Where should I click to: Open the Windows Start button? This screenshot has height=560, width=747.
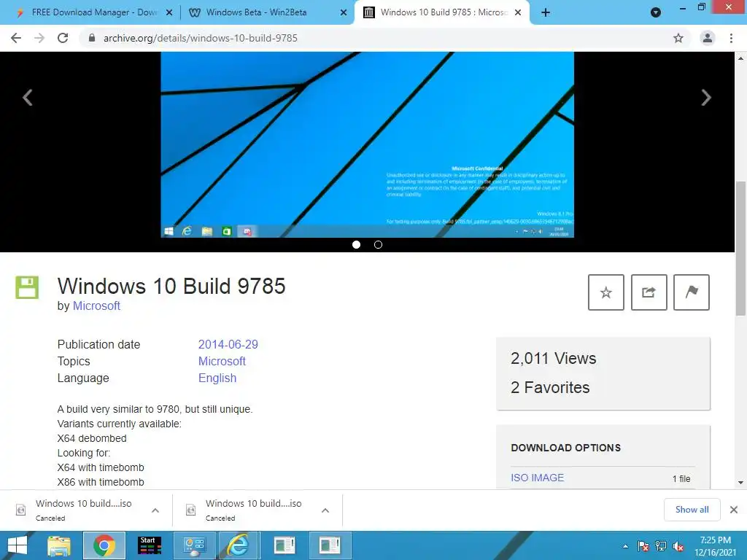pyautogui.click(x=18, y=545)
